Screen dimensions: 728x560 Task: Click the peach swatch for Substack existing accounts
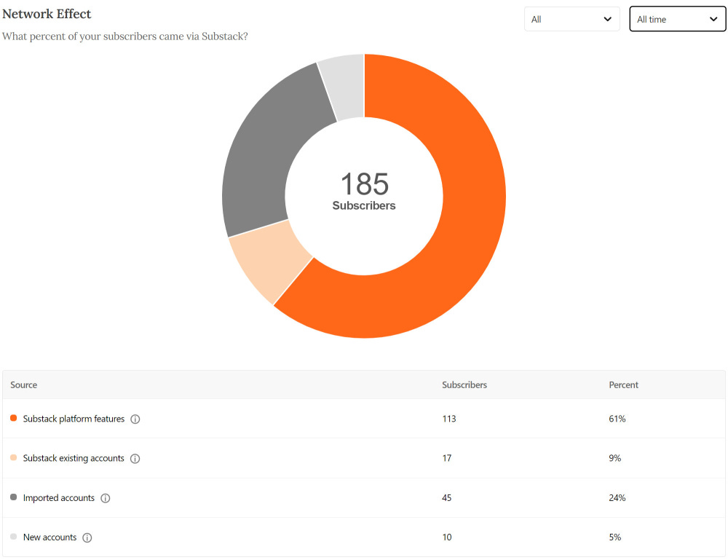[13, 457]
